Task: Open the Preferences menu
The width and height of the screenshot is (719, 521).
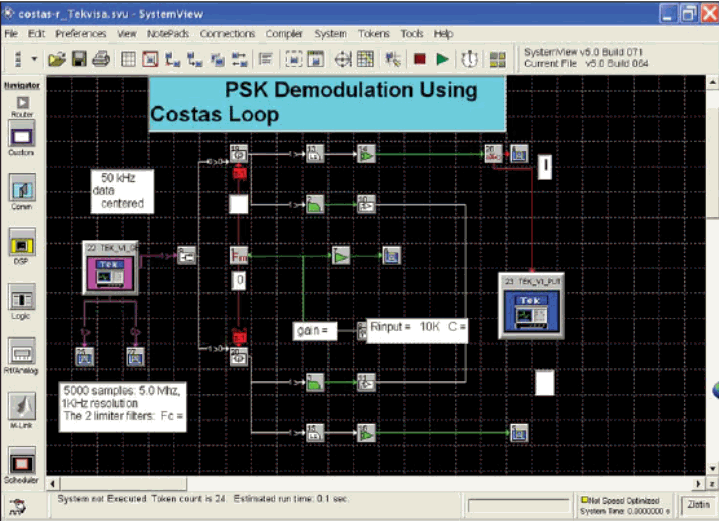Action: (x=81, y=34)
